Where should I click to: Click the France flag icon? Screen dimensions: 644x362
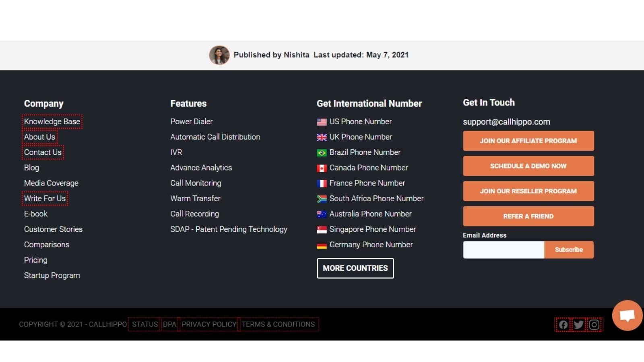pos(322,183)
